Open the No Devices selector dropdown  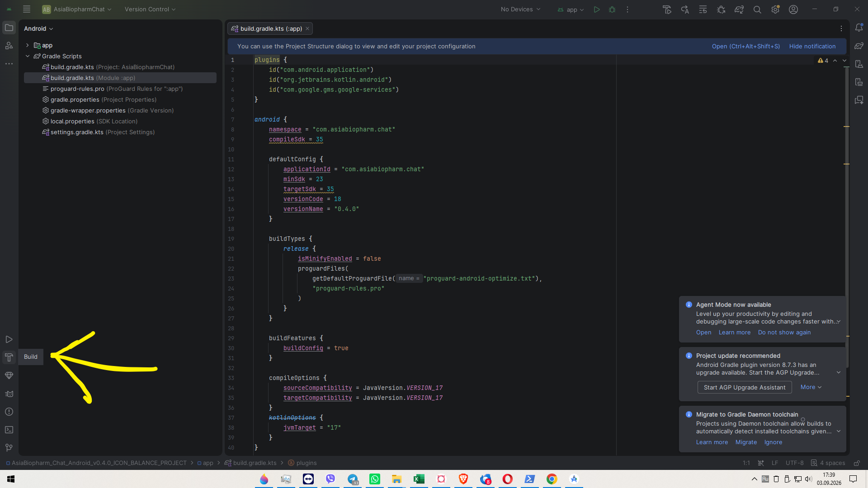pos(520,9)
